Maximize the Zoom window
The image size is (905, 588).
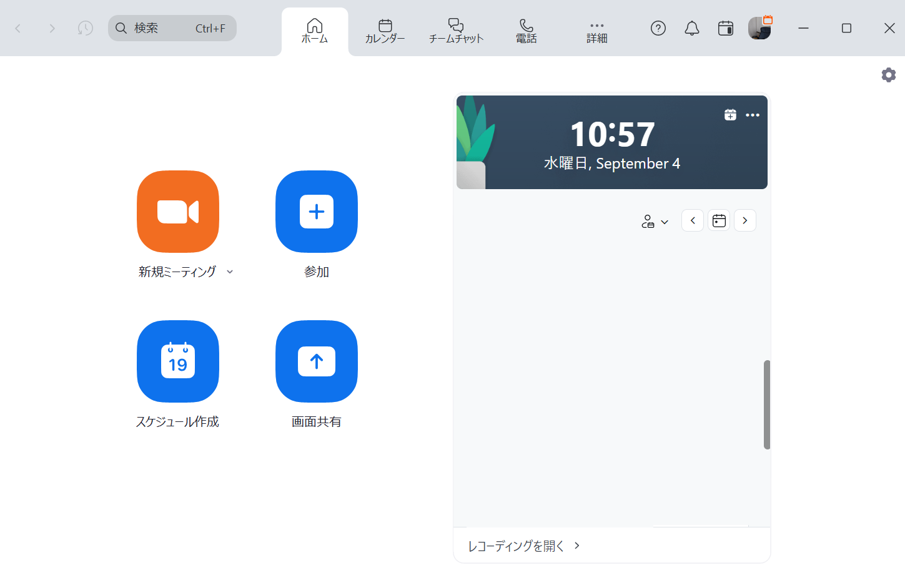coord(847,28)
